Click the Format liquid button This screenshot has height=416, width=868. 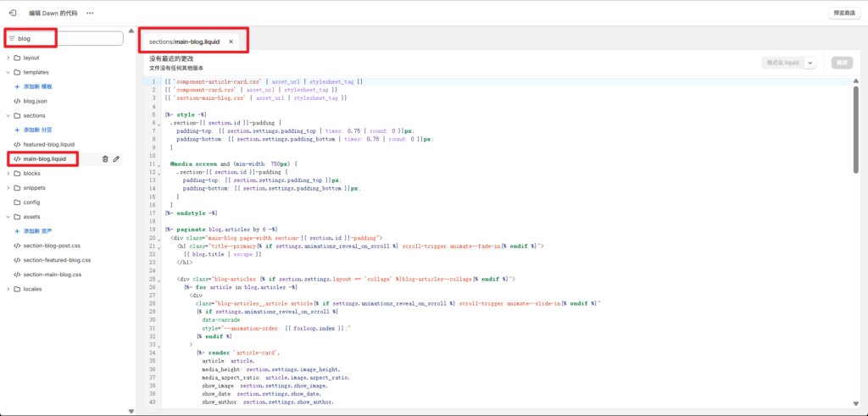782,63
